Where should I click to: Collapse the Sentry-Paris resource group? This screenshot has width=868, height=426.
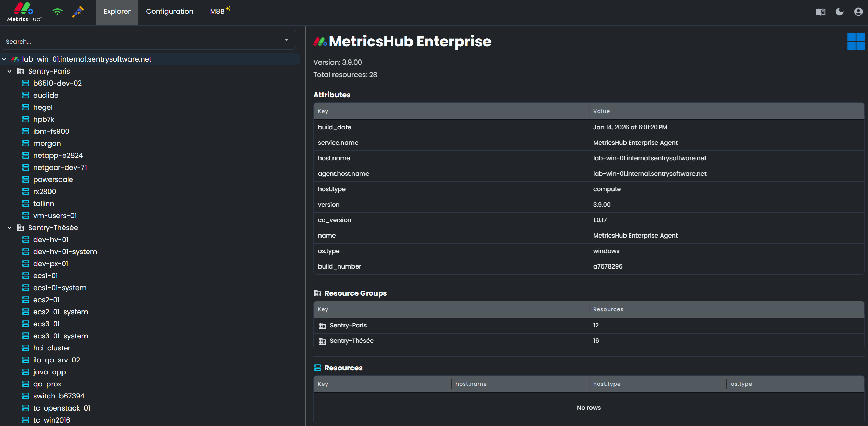tap(9, 71)
